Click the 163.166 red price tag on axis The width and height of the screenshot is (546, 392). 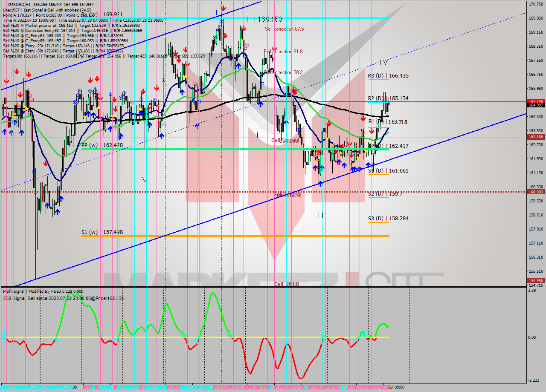[535, 137]
